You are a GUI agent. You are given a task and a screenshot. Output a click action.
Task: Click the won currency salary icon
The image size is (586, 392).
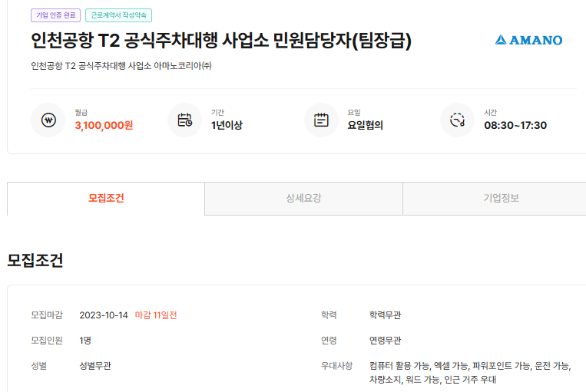(48, 120)
